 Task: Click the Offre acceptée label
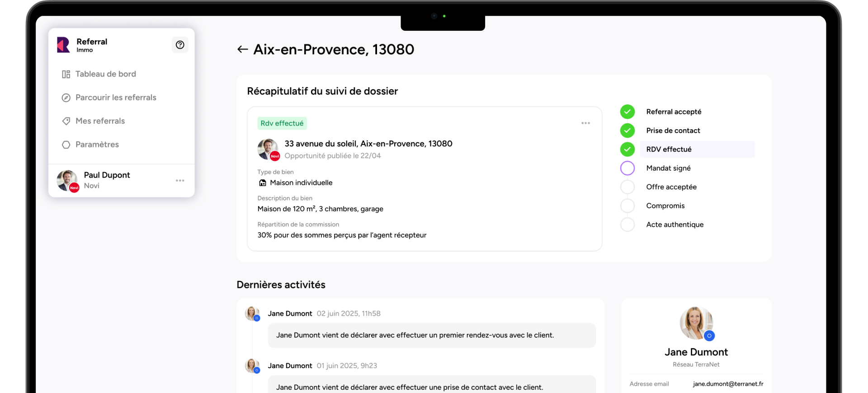point(671,187)
